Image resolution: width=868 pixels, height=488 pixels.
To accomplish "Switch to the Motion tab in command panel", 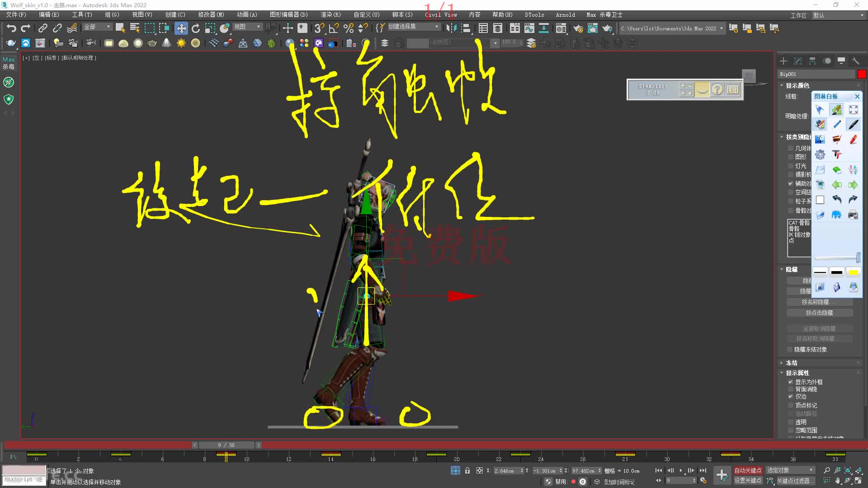I will tap(827, 61).
